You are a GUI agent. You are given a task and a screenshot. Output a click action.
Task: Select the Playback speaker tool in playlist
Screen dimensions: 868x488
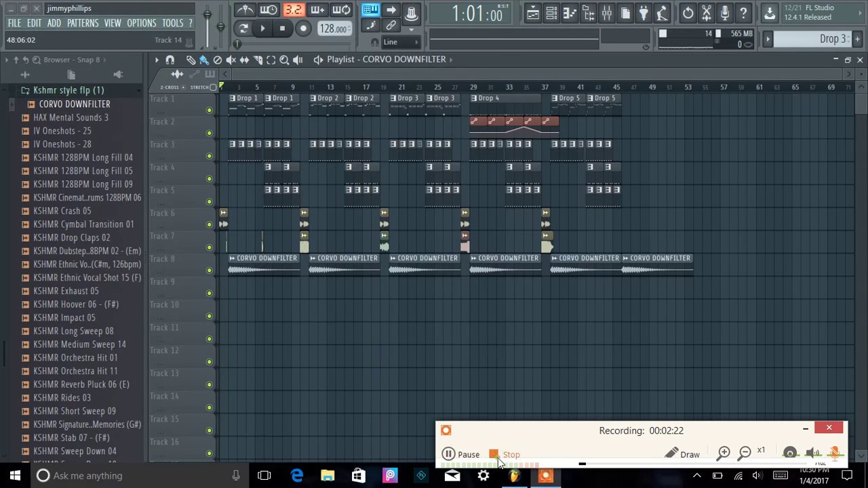point(298,60)
